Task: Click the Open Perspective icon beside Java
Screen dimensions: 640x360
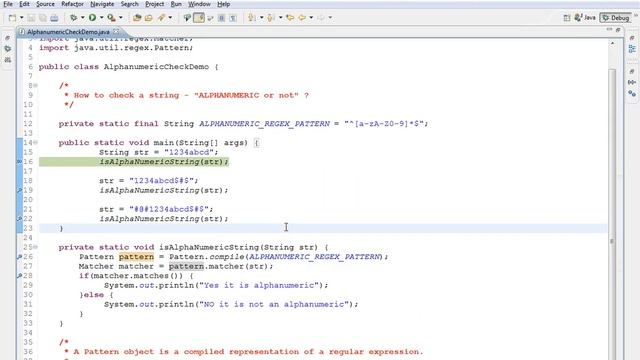Action: (567, 18)
